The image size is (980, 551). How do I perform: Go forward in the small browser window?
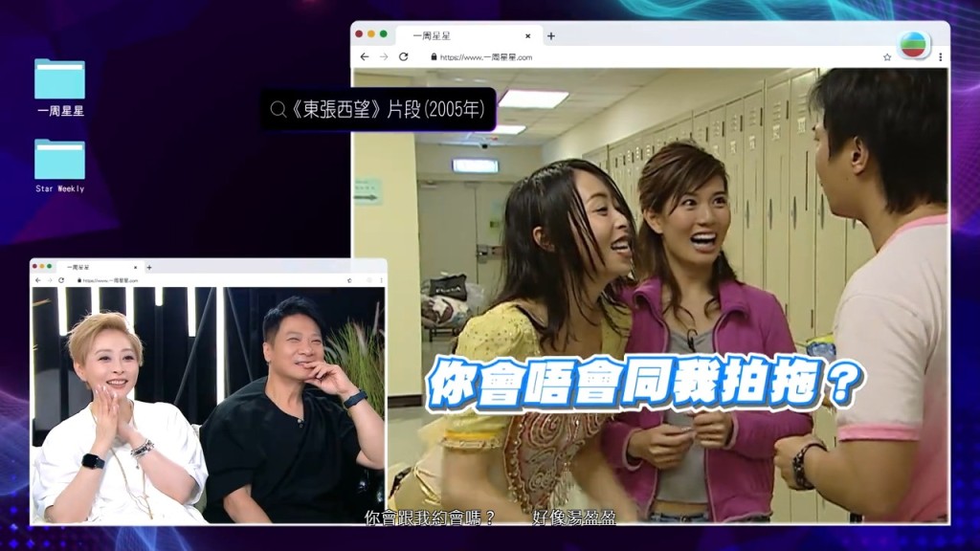coord(50,280)
